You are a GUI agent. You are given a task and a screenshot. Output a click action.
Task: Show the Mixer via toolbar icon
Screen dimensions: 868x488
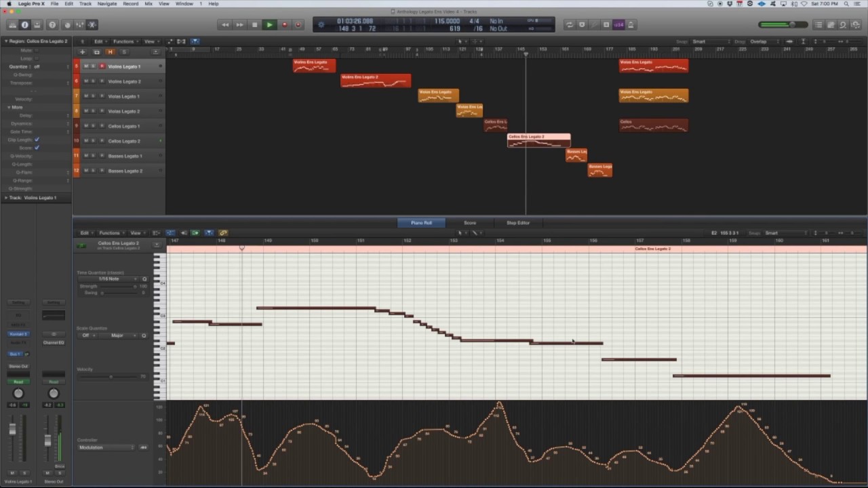(x=79, y=25)
